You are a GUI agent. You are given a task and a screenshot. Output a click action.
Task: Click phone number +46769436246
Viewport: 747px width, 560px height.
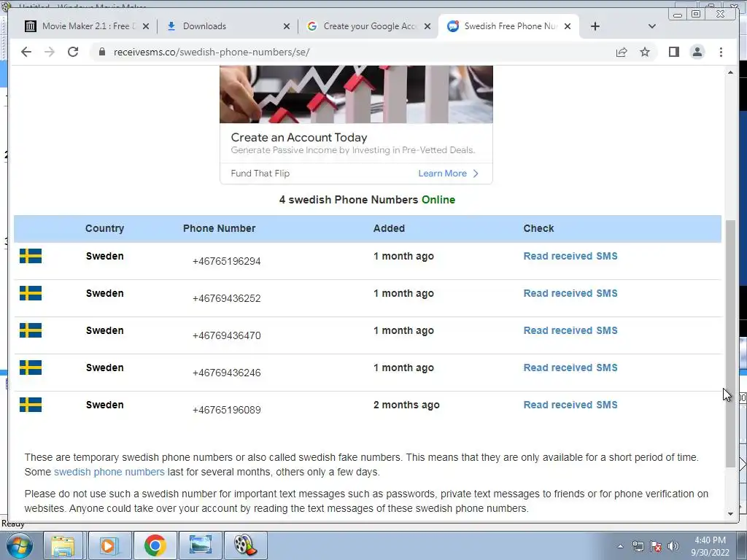click(x=226, y=373)
